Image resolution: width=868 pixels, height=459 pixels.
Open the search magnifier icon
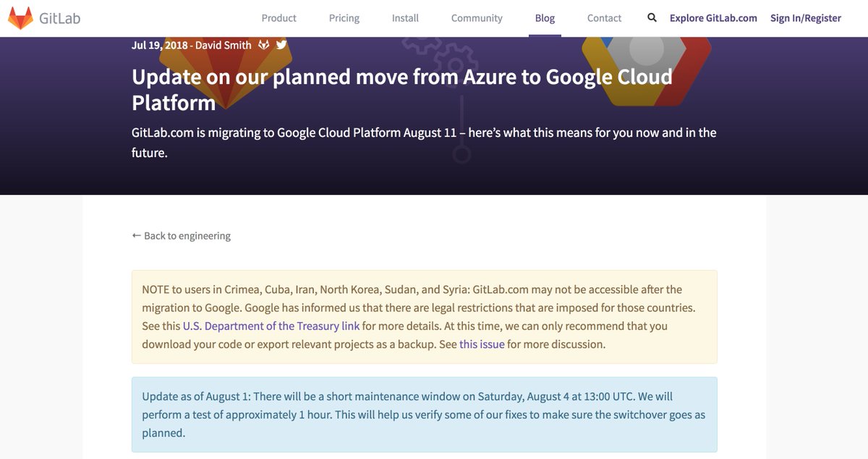pos(652,18)
